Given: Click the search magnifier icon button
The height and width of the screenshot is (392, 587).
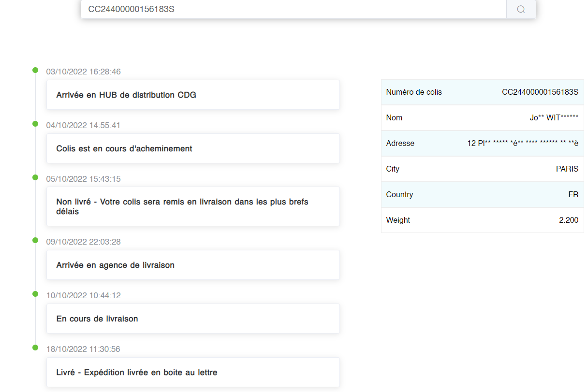Looking at the screenshot, I should point(521,9).
